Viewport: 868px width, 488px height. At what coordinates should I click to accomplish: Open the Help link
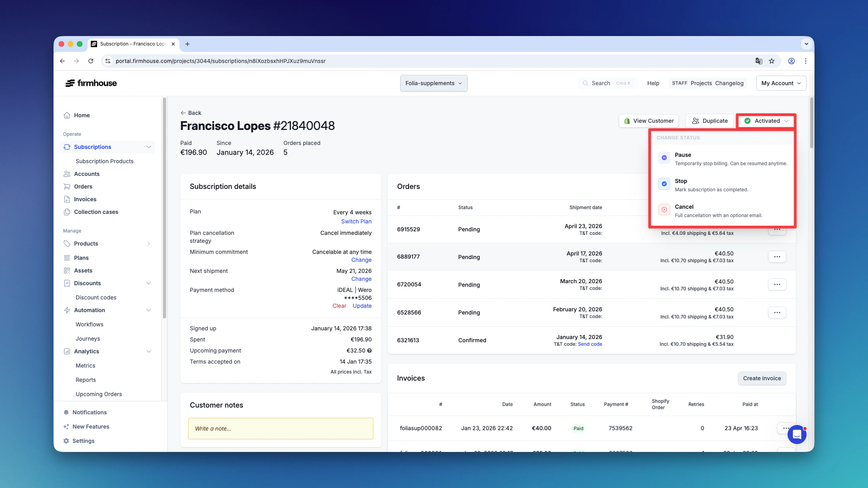click(653, 83)
